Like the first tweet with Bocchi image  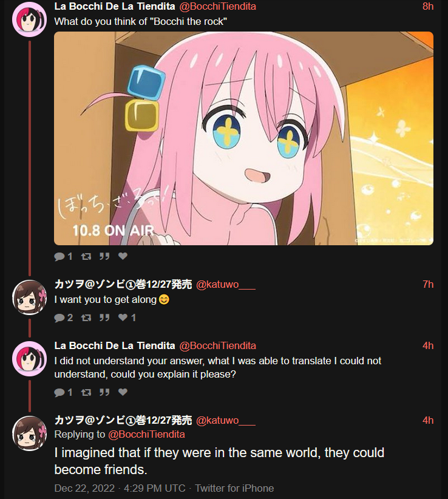coord(123,256)
